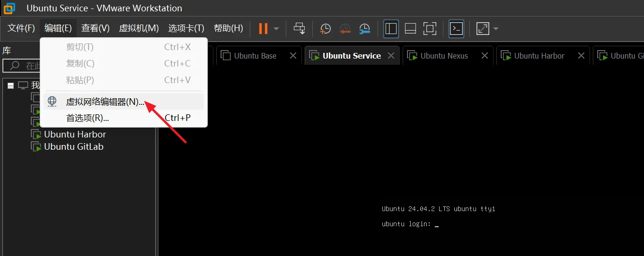The width and height of the screenshot is (644, 256).
Task: Click the Ubuntu Nexus tab's VM icon
Action: point(412,56)
